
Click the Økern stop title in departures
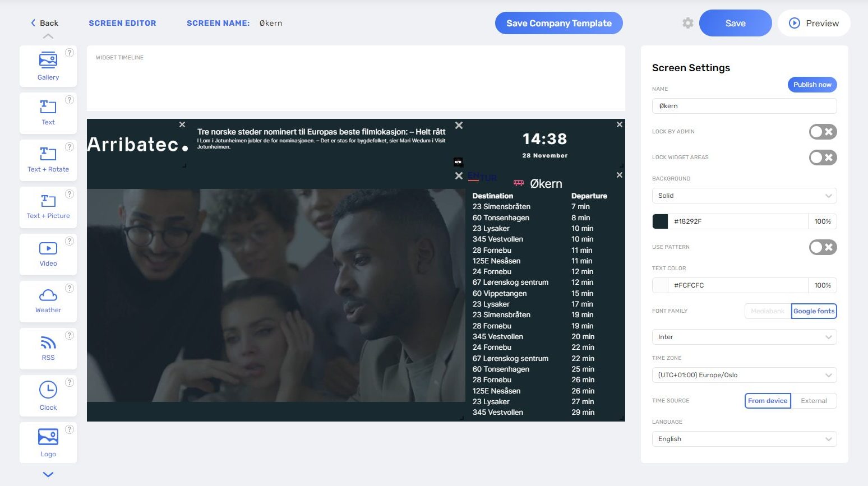pyautogui.click(x=546, y=184)
